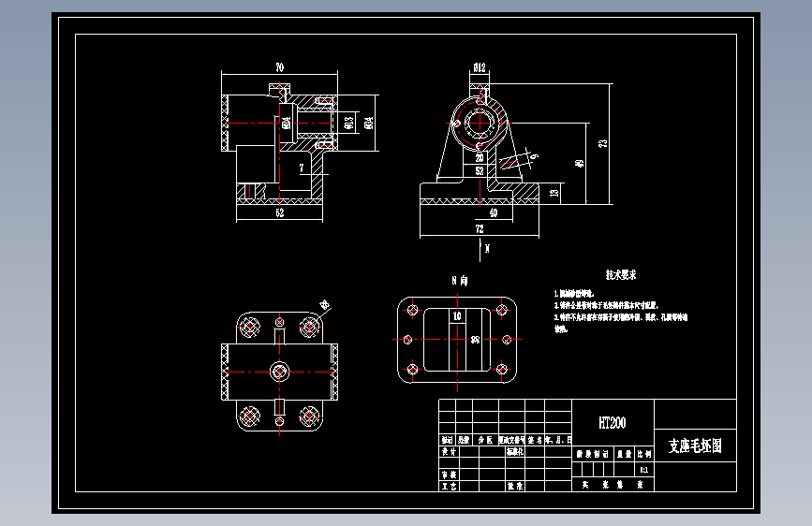Click the "49" vertical dimension text

580,164
